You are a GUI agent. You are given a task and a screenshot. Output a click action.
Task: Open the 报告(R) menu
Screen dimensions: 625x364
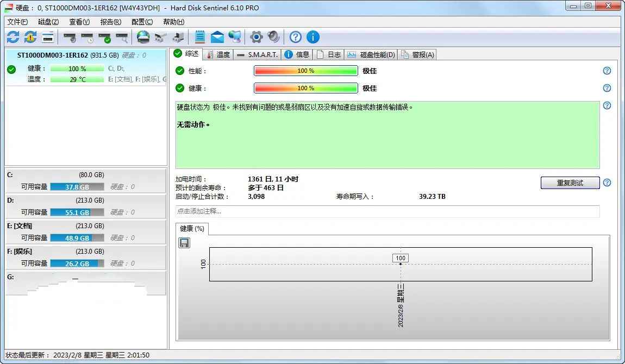click(x=110, y=22)
